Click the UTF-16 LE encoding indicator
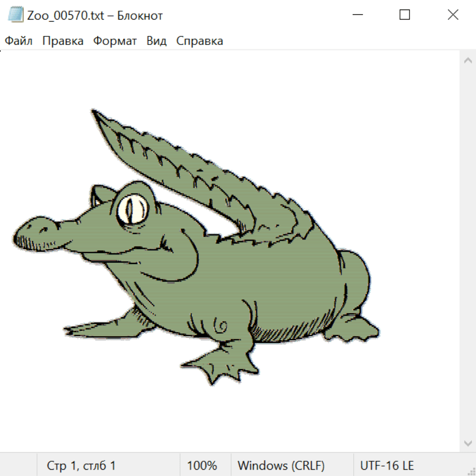Image resolution: width=476 pixels, height=476 pixels. point(387,465)
